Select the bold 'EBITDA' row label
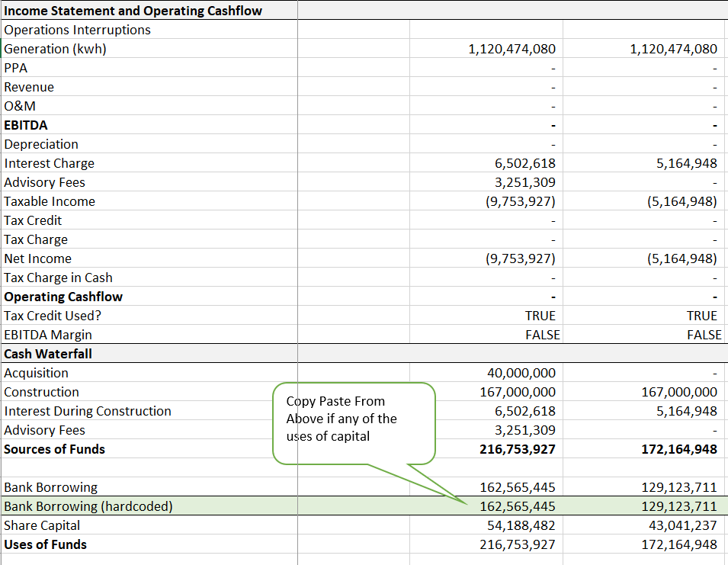 pos(25,125)
